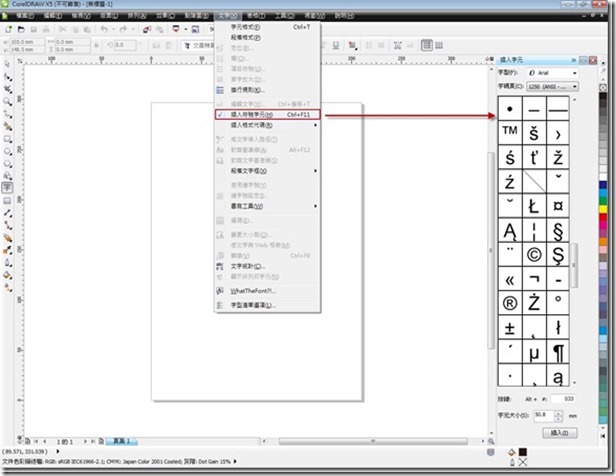
Task: Click the zoom navigator icon at canvas corner
Action: point(491,441)
